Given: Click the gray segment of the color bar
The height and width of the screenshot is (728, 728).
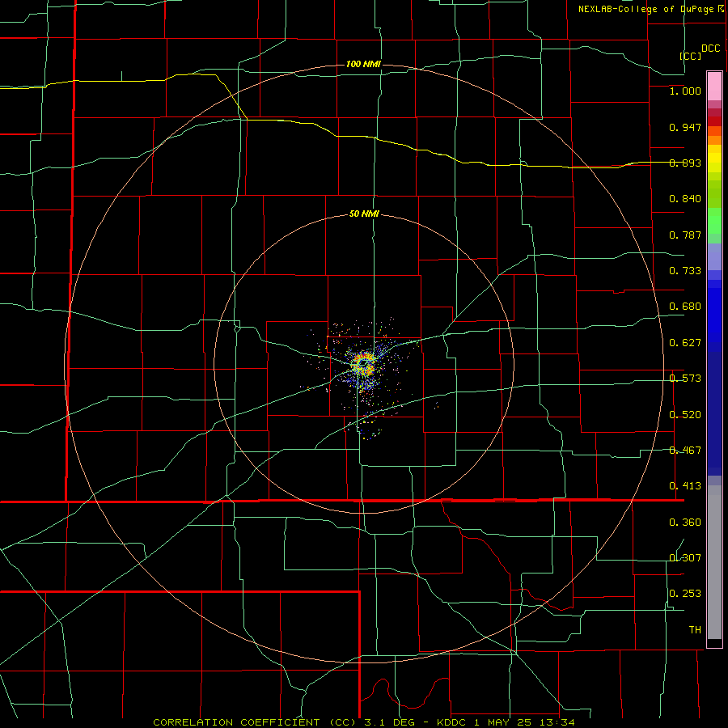Looking at the screenshot, I should coord(714,562).
